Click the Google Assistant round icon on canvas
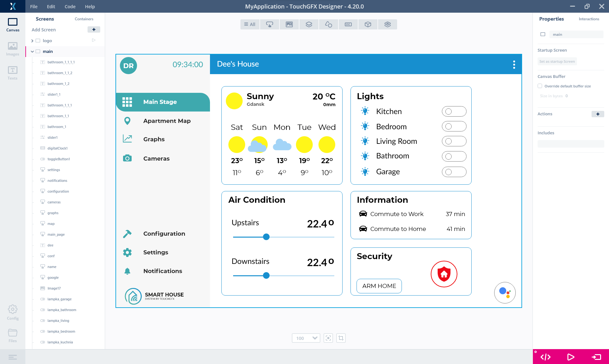 [x=505, y=292]
